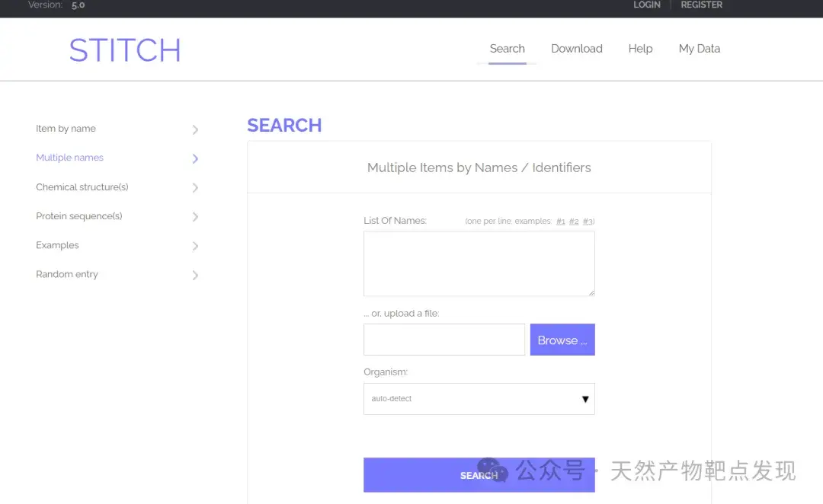
Task: Click the Organism dropdown arrow
Action: coord(585,399)
